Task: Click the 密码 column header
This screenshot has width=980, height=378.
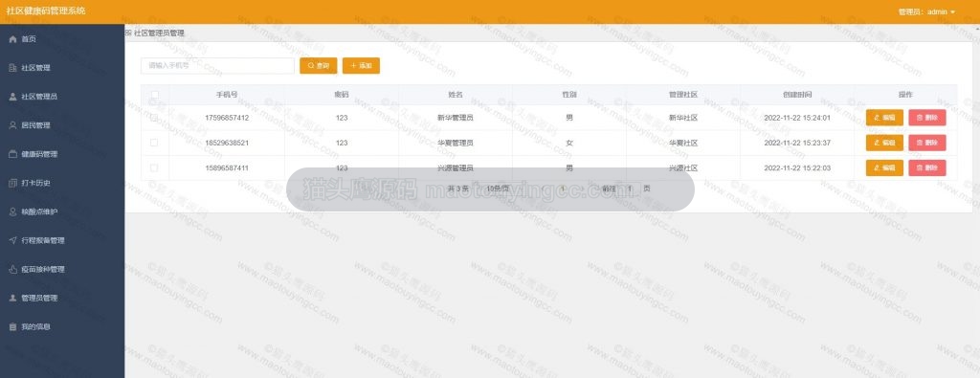Action: [x=342, y=95]
